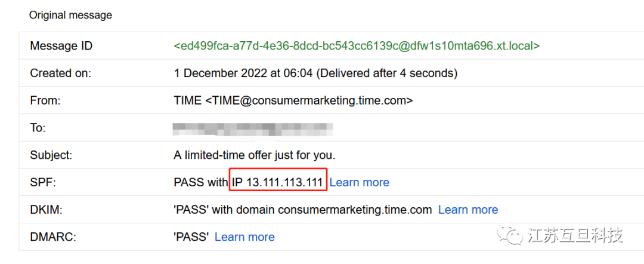Open the DMARC Learn more link
Image resolution: width=644 pixels, height=264 pixels.
(x=244, y=237)
